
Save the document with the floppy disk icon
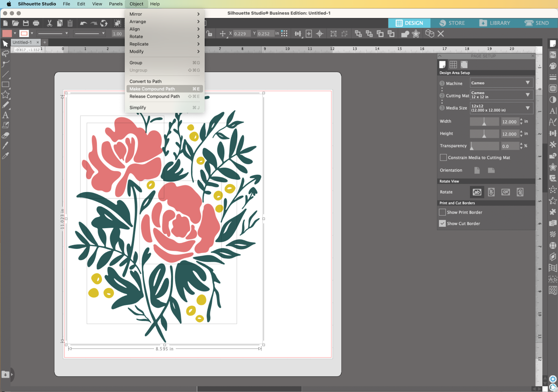[x=26, y=23]
